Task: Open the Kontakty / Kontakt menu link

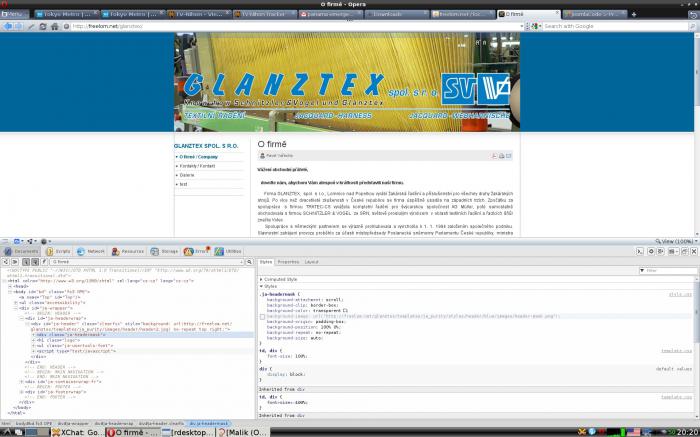Action: 197,166
